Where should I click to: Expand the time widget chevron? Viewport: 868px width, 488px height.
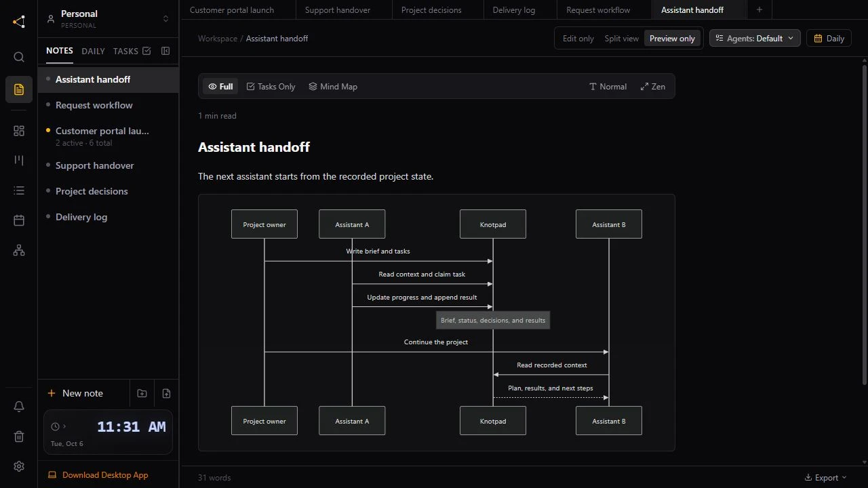pyautogui.click(x=64, y=426)
